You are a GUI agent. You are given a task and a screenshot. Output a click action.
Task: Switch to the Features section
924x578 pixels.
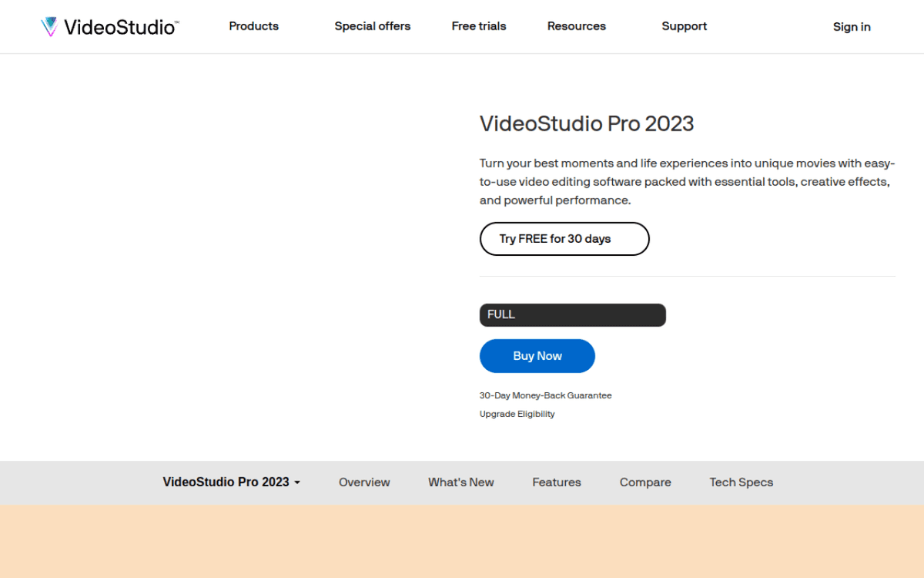coord(556,482)
